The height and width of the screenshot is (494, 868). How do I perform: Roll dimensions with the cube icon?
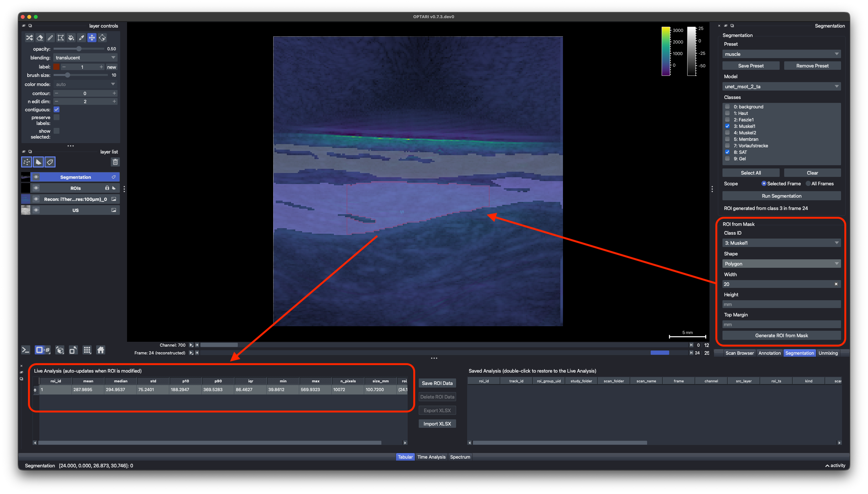pos(60,350)
